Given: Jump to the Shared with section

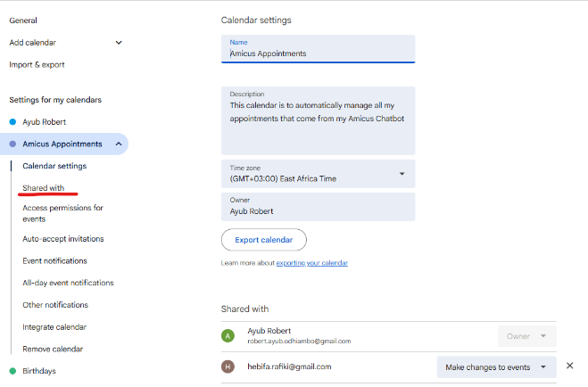Looking at the screenshot, I should click(x=44, y=187).
